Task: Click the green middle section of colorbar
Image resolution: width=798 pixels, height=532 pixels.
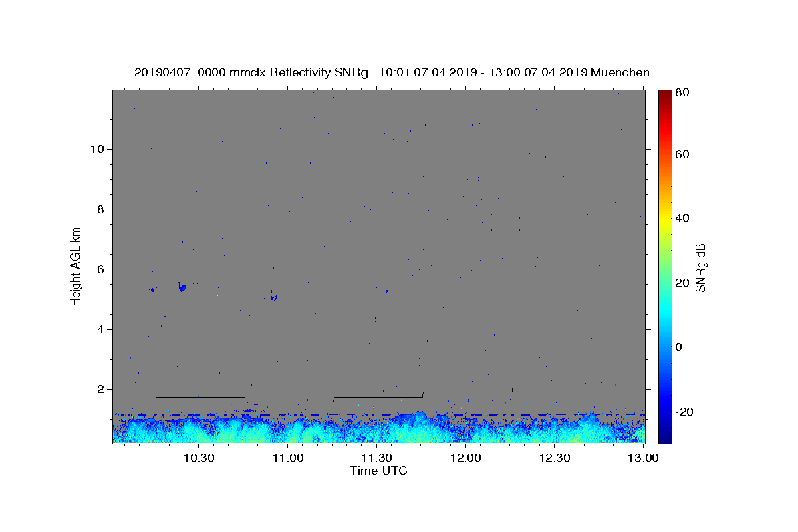Action: pos(665,266)
